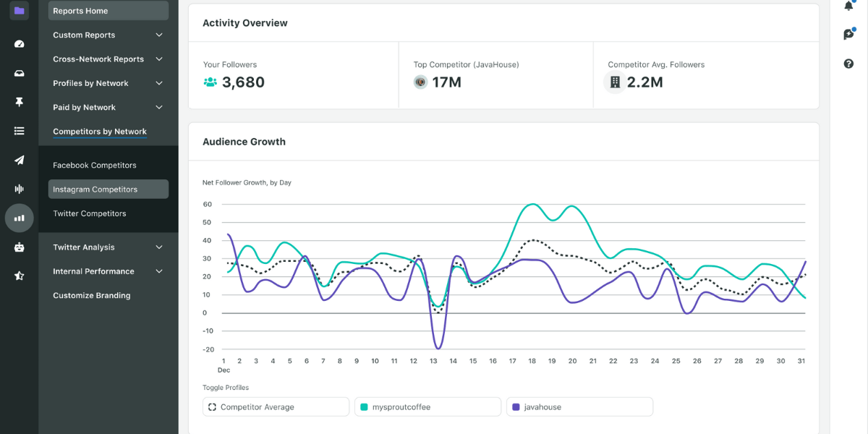Expand the Twitter Analysis section
Screen dimensions: 868x434
(108, 247)
